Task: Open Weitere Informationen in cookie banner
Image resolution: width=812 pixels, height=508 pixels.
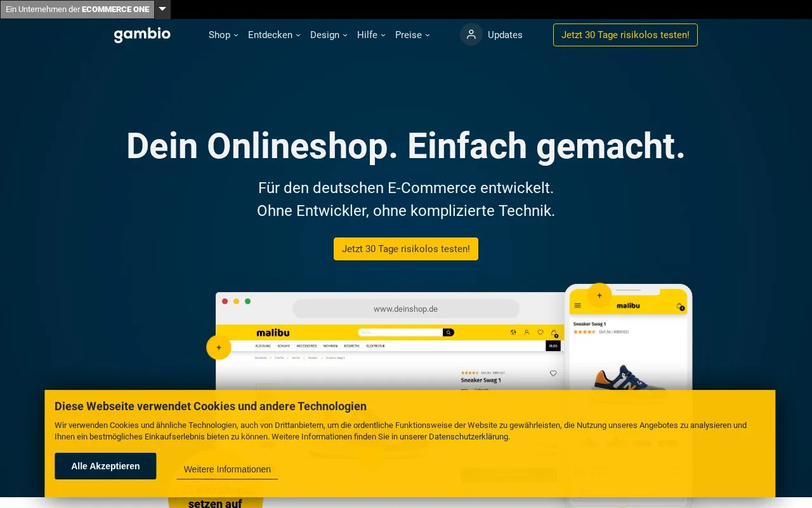Action: pyautogui.click(x=227, y=470)
